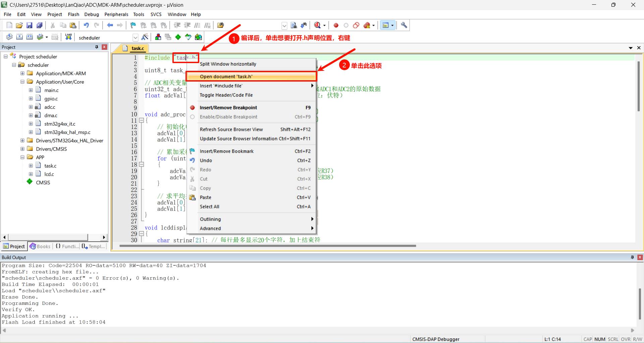
Task: Expand the Drivers/CMSIS folder
Action: click(22, 149)
